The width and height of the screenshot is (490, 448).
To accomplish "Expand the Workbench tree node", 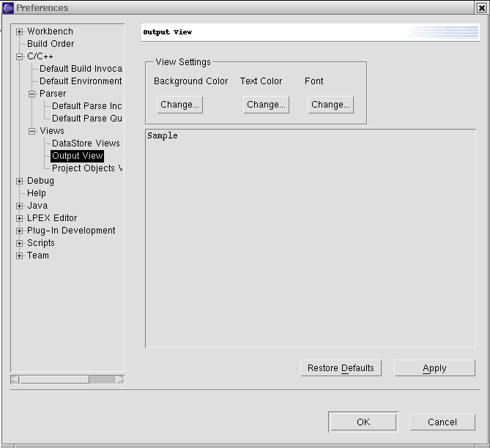I will tap(20, 32).
